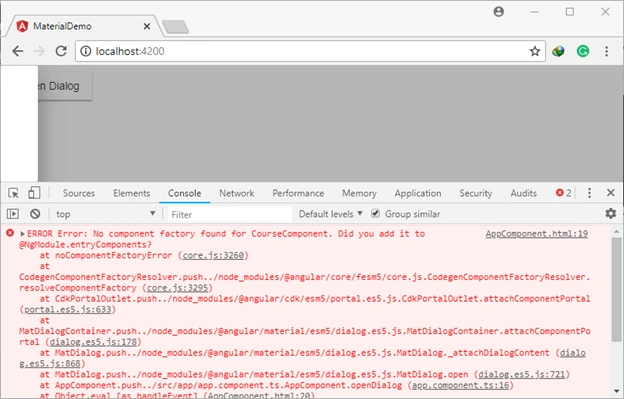Screen dimensions: 624x399
Task: Open the core.js:3295 link
Action: pyautogui.click(x=177, y=288)
